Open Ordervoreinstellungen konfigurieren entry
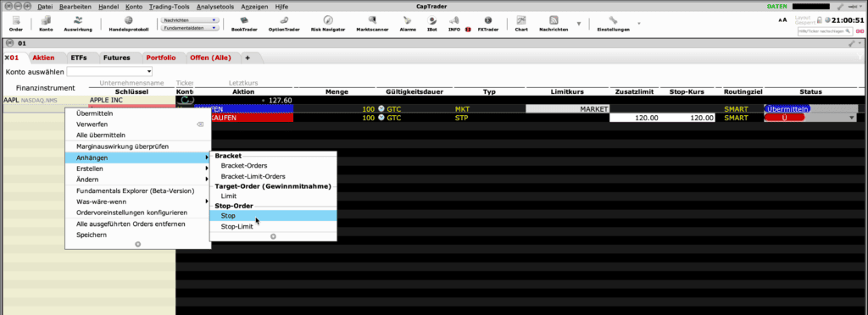868x315 pixels. pyautogui.click(x=138, y=213)
